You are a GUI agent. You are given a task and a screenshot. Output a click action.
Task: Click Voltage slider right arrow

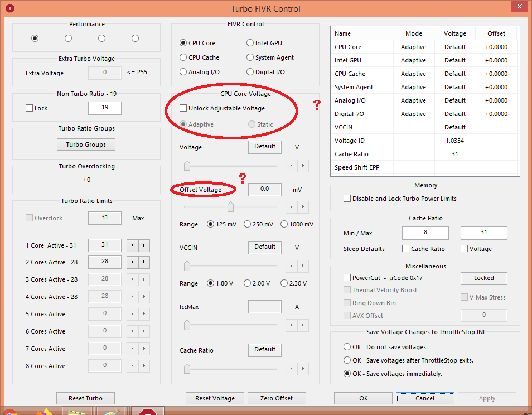(303, 166)
